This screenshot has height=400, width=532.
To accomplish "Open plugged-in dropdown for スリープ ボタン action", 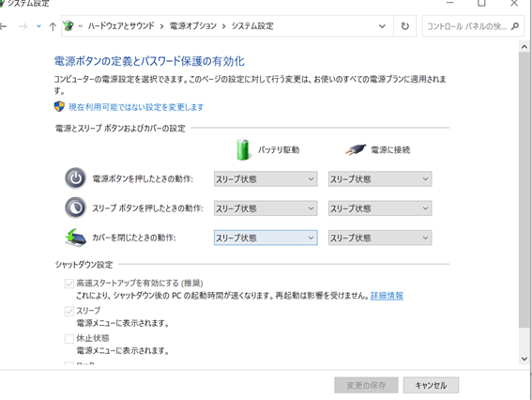I will pyautogui.click(x=380, y=208).
